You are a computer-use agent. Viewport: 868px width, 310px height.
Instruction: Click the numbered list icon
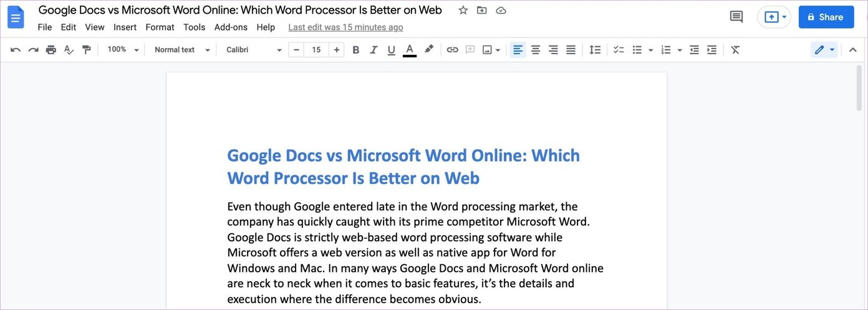tap(666, 50)
